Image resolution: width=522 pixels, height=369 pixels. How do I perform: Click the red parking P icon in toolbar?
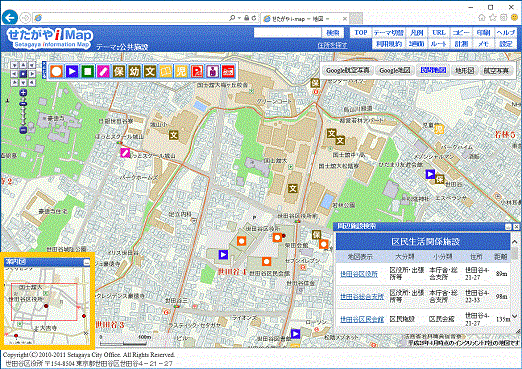point(197,71)
